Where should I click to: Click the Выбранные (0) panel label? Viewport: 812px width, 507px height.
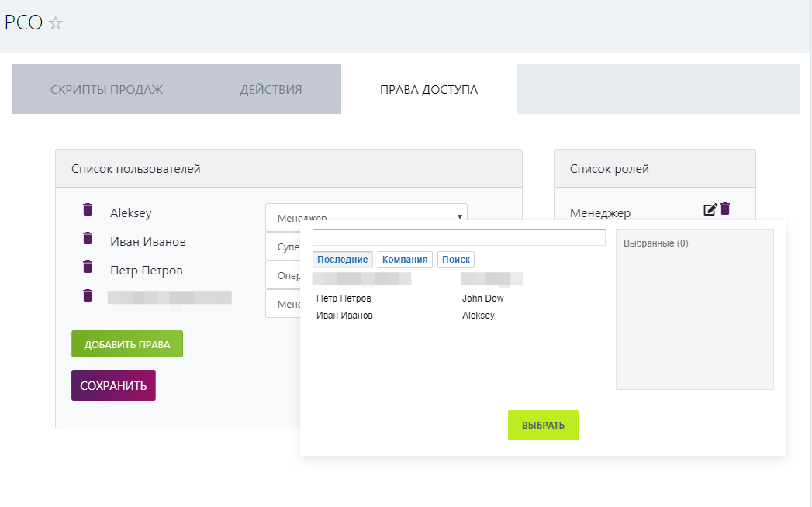(x=655, y=243)
